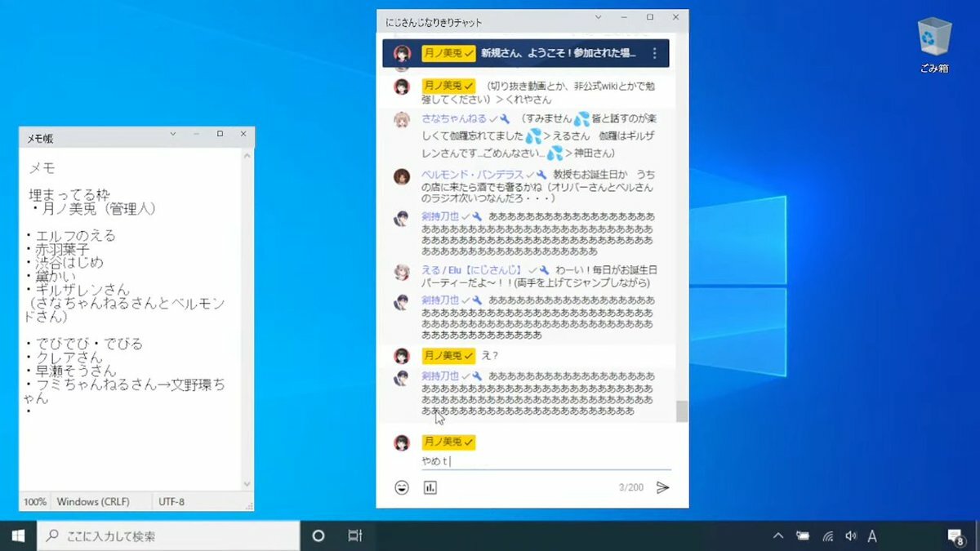This screenshot has height=551, width=980.
Task: Click the moderator wrench beside える / Elu【にじさんじ】
Action: [x=543, y=269]
